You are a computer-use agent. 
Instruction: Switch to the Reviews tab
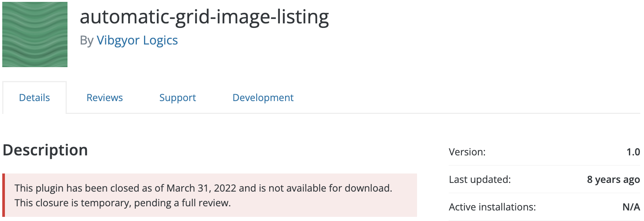click(x=104, y=97)
